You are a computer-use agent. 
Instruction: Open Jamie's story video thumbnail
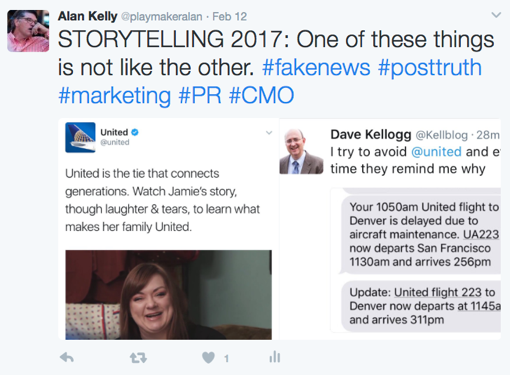click(168, 295)
